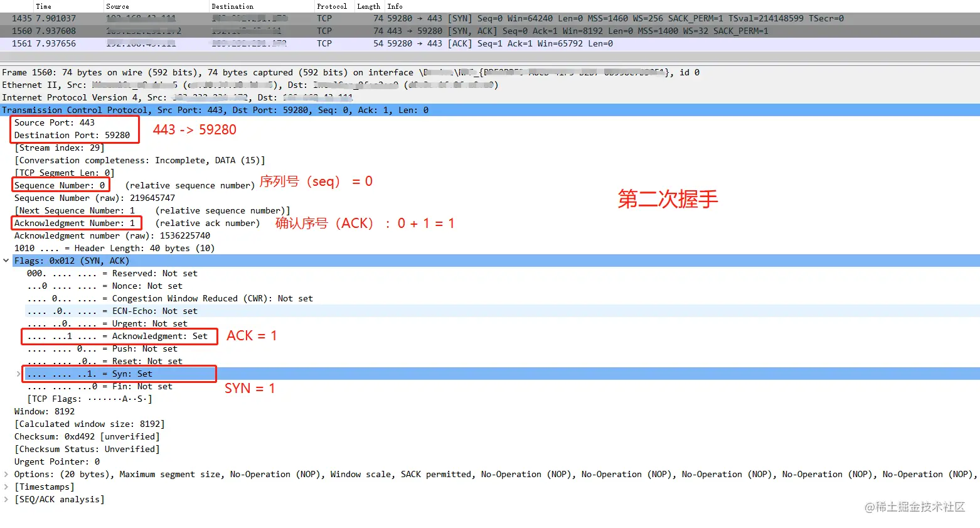The width and height of the screenshot is (980, 528).
Task: Select the [Stream index: 29] field
Action: tap(60, 148)
